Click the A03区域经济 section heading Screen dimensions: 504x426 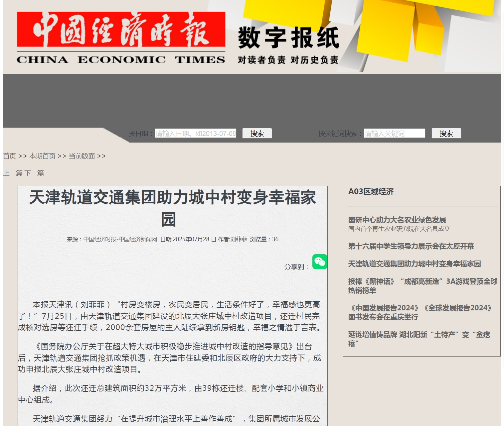371,191
